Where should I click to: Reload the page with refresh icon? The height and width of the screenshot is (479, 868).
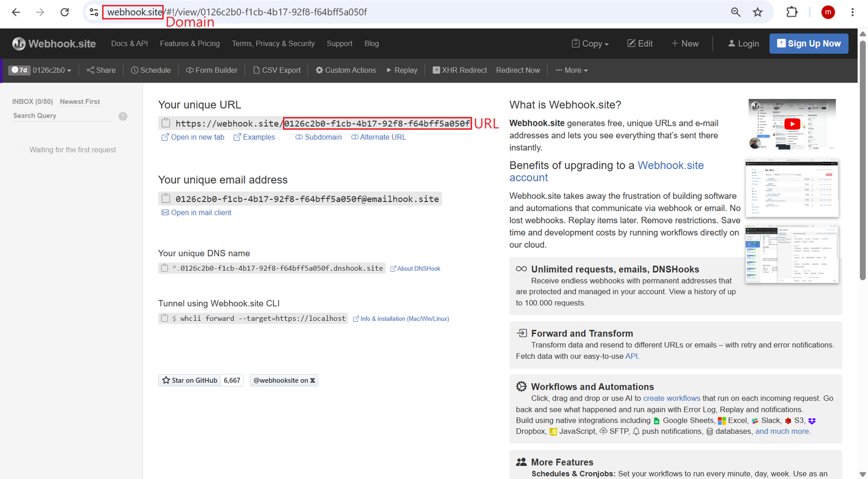tap(65, 12)
